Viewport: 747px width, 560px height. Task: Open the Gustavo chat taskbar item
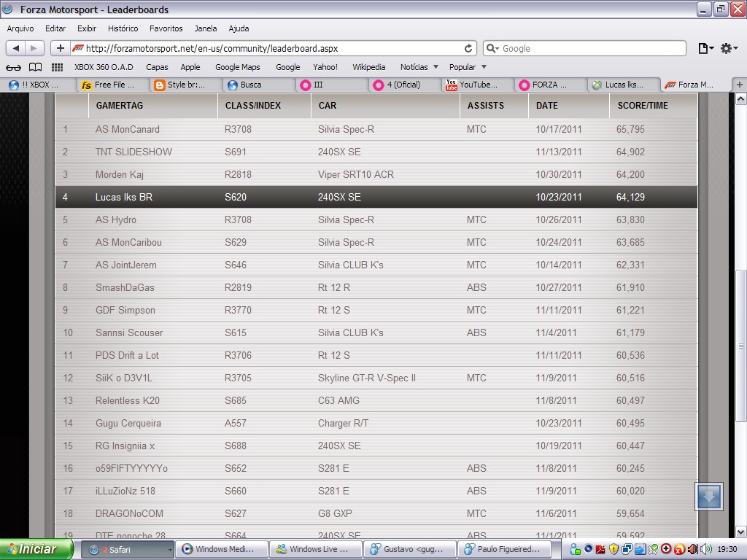tap(409, 549)
